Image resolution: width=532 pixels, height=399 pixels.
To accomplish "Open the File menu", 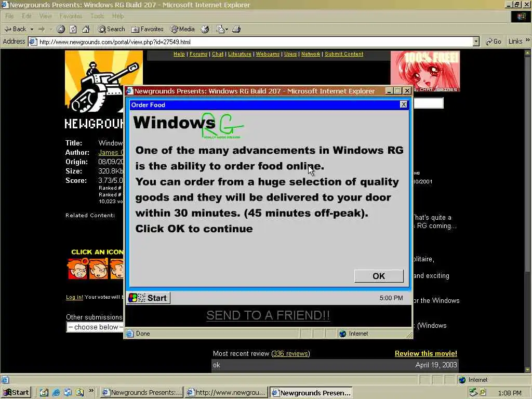I will (9, 16).
